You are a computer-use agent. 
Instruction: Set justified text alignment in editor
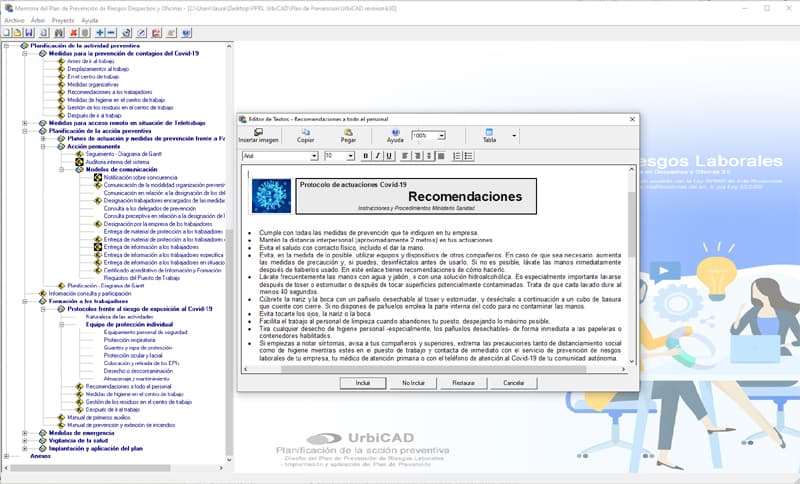[x=441, y=156]
